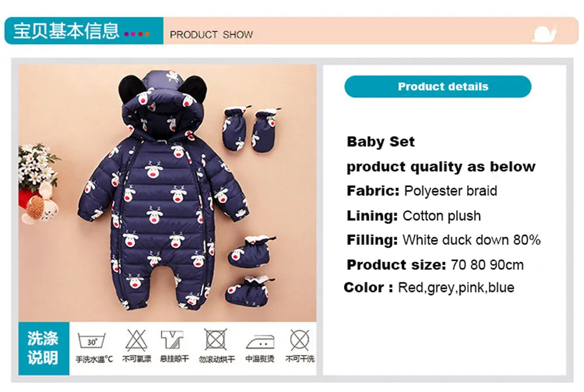Select the lower navy baby bootie
Viewport: 584px width, 392px height.
coord(249,292)
